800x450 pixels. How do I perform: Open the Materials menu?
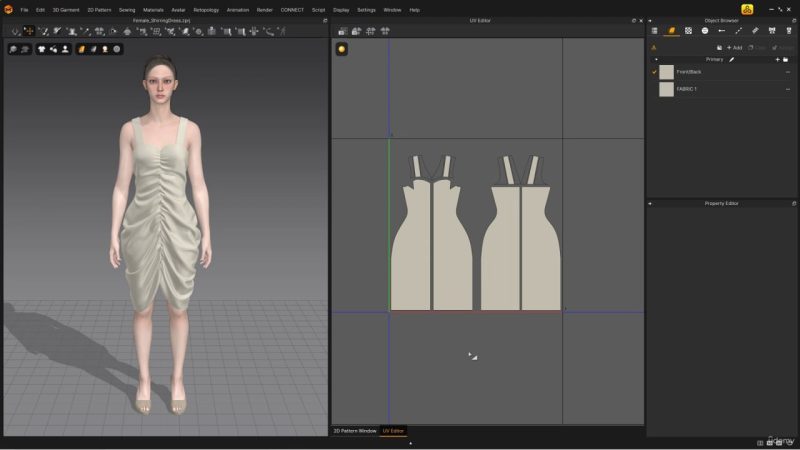[x=153, y=9]
